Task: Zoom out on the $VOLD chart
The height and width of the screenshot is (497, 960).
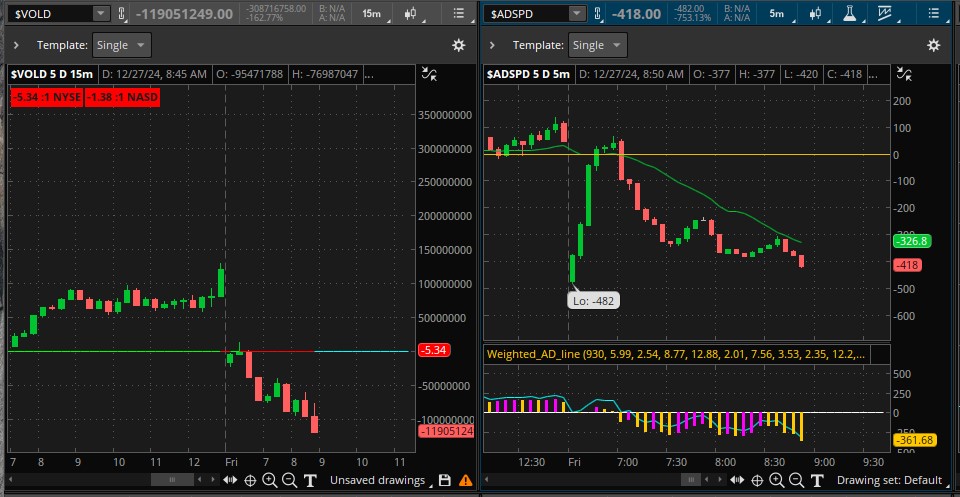Action: click(x=290, y=480)
